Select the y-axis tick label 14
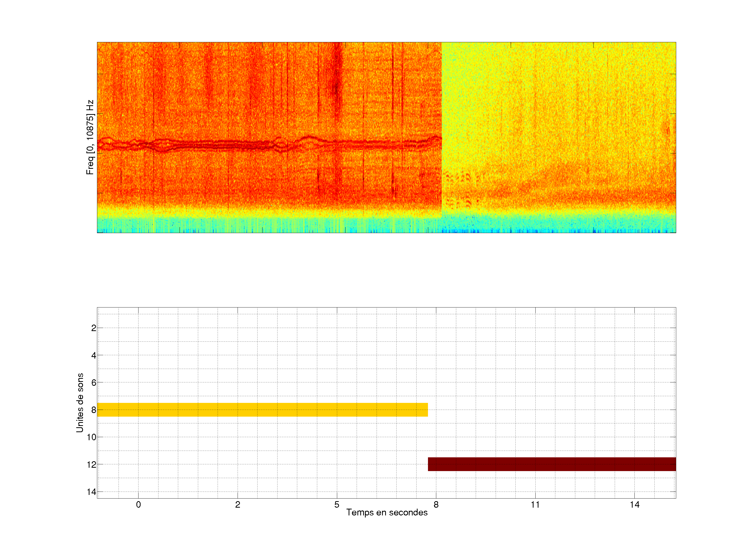Image resolution: width=747 pixels, height=560 pixels. click(92, 492)
